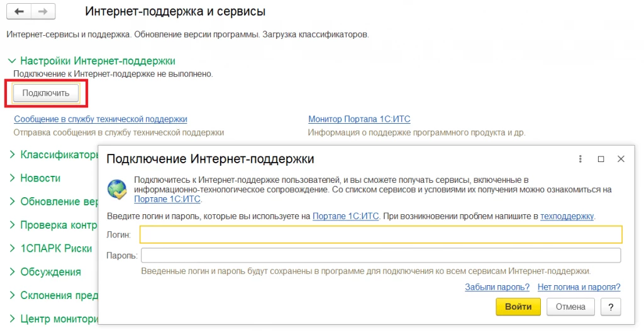Expand the Центр мониторинга section
Screen dimensions: 644x331
coord(53,318)
